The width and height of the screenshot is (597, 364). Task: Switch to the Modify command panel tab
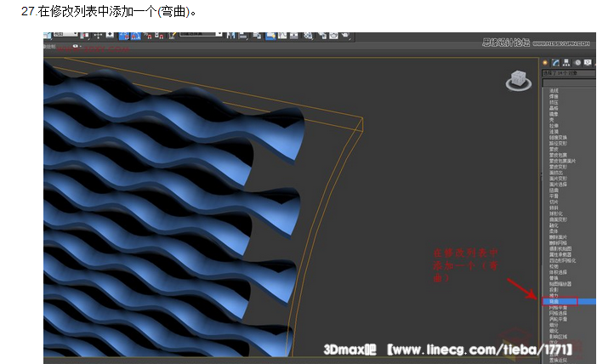click(556, 62)
